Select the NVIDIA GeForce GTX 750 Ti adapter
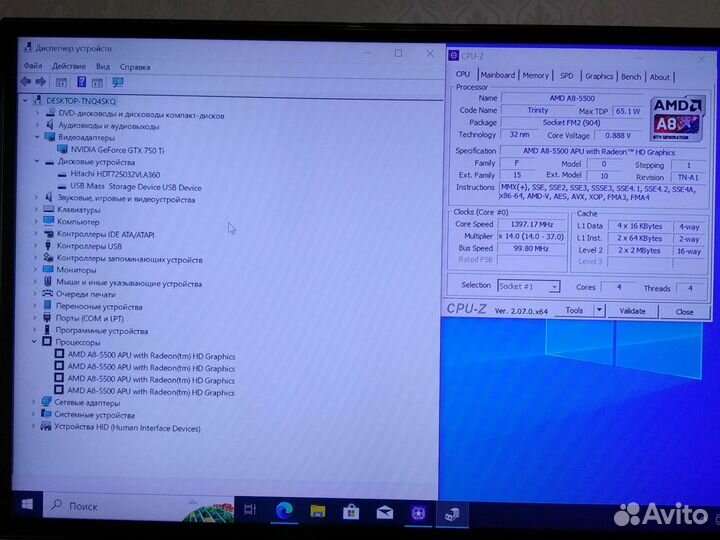 point(117,150)
